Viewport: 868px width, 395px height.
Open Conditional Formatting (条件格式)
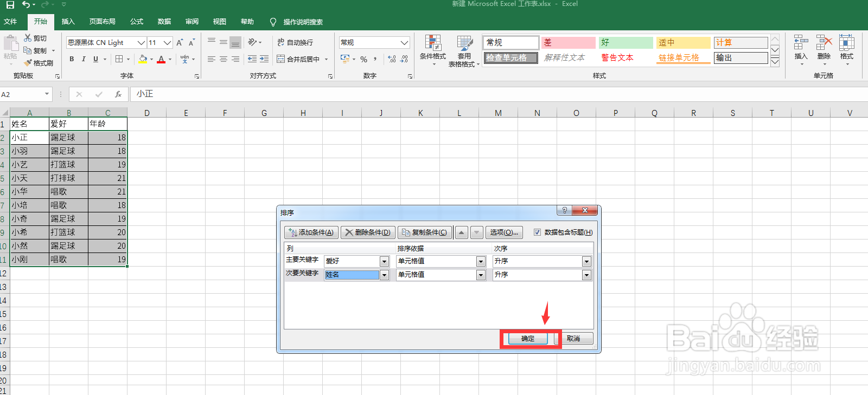(433, 50)
